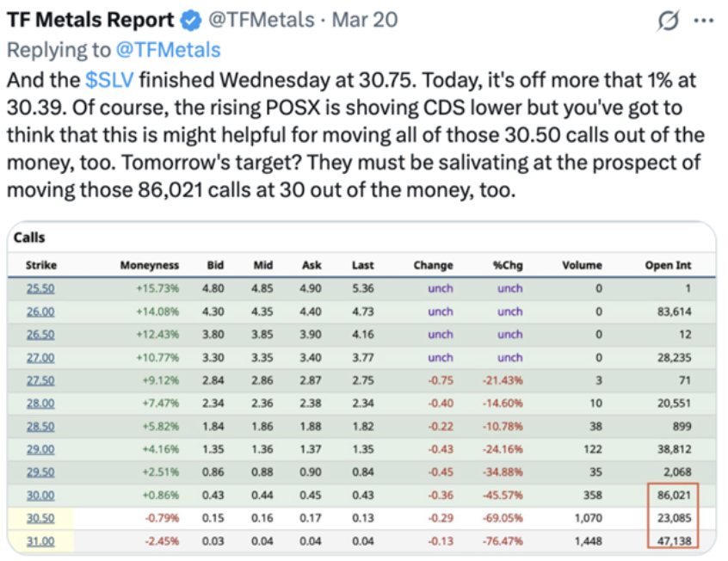Click the options table screenshot image

[361, 387]
